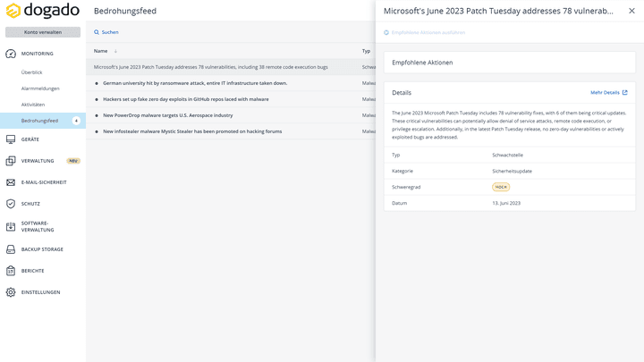This screenshot has height=362, width=644.
Task: Click the E-Mail-Sicherheit envelope icon
Action: point(11,182)
